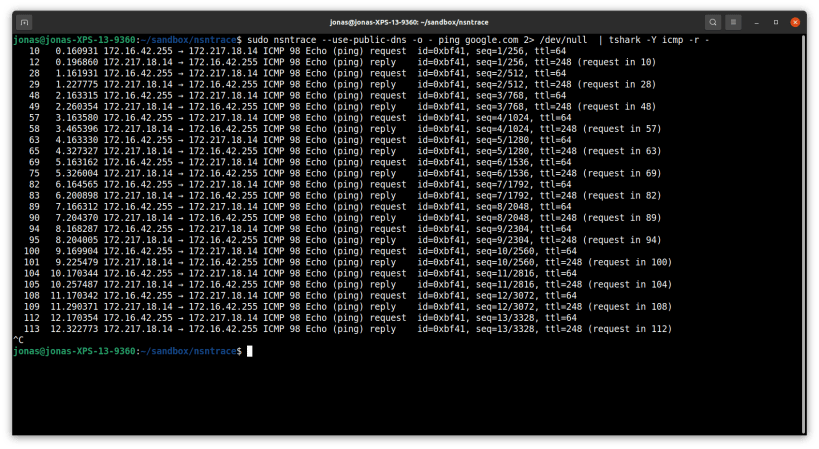Click packet 95 reply line
This screenshot has width=819, height=449.
pyautogui.click(x=345, y=240)
